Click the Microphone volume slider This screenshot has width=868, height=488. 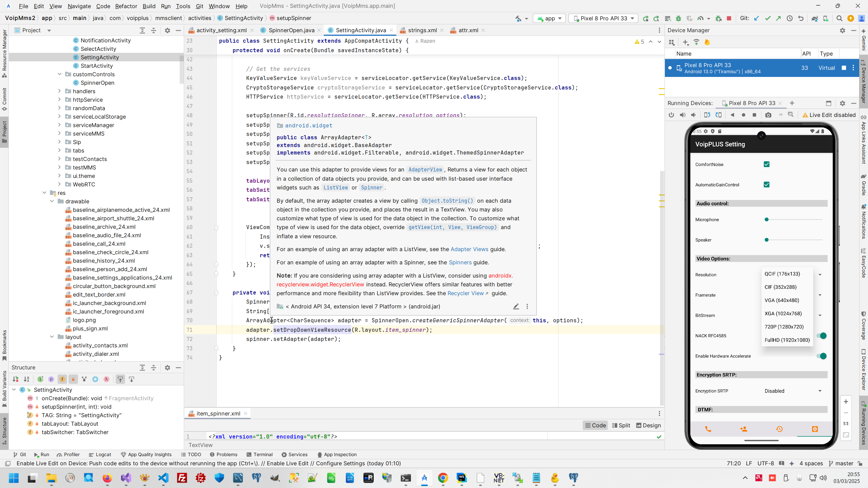coord(793,220)
